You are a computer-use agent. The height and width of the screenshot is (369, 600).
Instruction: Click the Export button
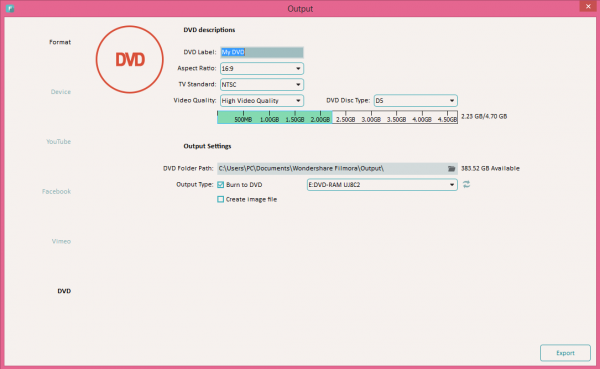pyautogui.click(x=565, y=353)
